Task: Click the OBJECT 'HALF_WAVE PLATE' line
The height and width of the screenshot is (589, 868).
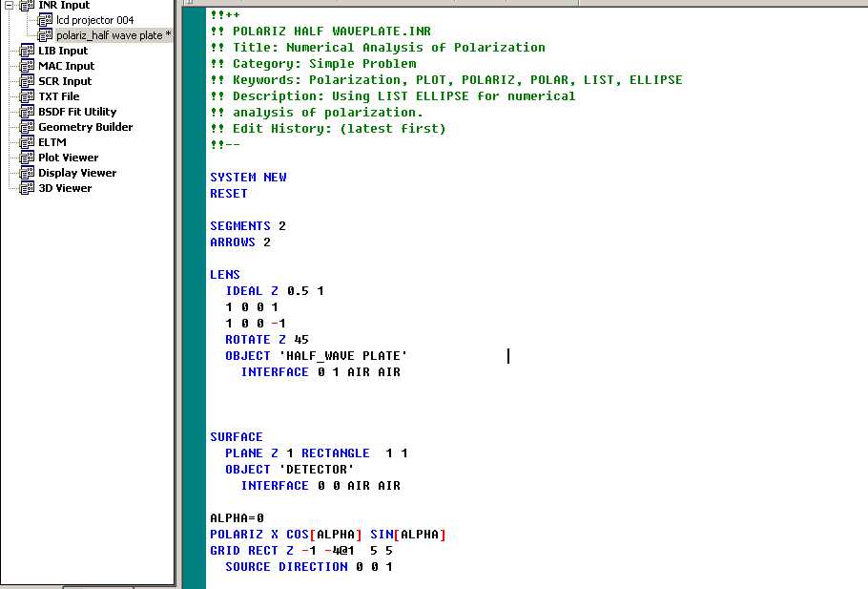Action: tap(316, 356)
